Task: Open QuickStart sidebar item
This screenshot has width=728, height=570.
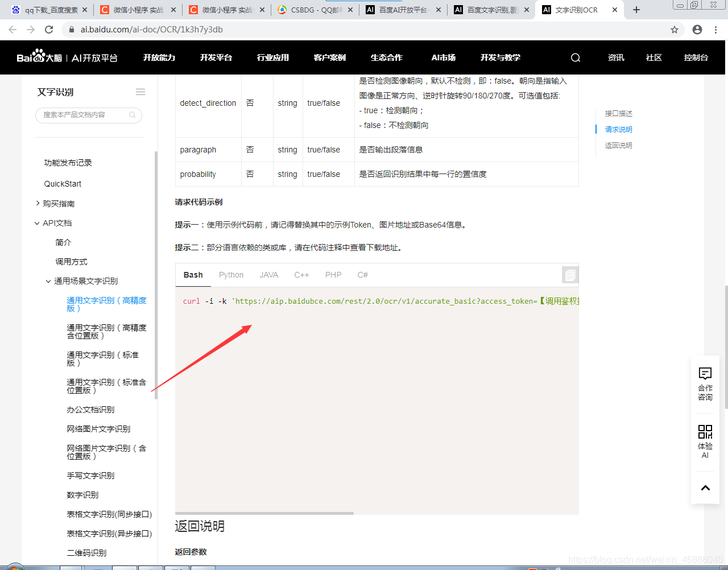Action: [63, 184]
